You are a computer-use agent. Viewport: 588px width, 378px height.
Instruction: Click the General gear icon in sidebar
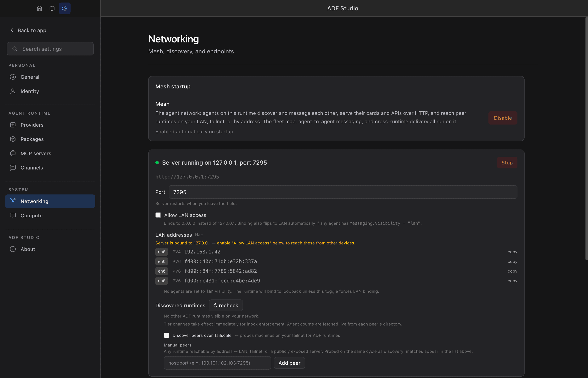click(13, 77)
